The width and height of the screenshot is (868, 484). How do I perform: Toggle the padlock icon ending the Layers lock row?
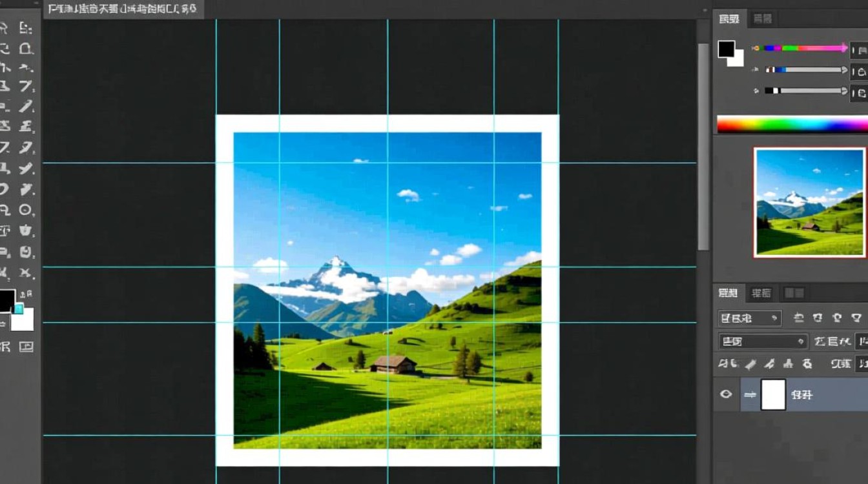tap(807, 364)
